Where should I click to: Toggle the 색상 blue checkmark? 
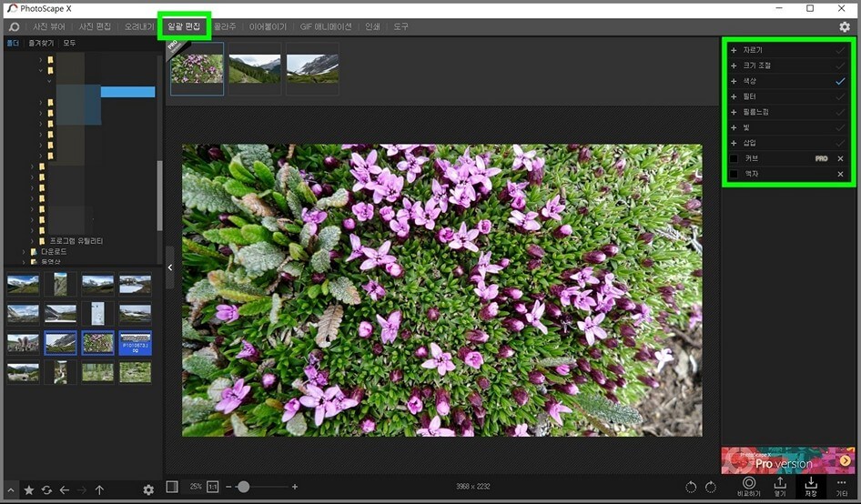click(840, 81)
